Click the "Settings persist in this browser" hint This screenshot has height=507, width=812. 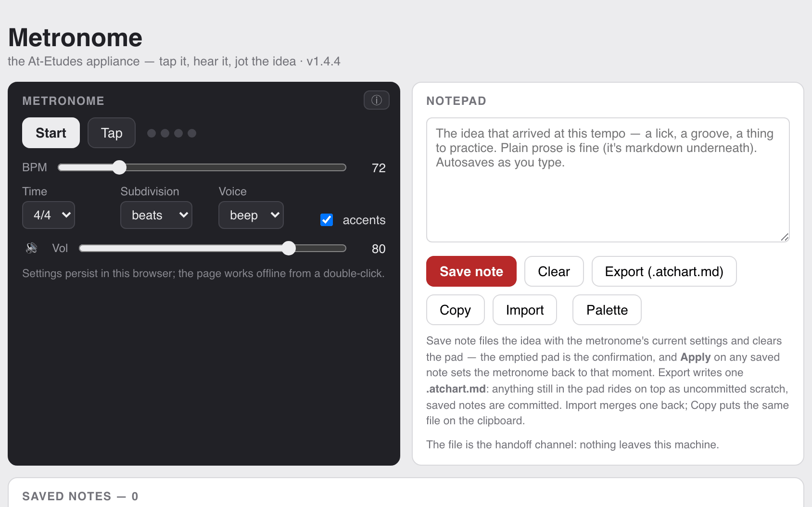click(x=203, y=273)
